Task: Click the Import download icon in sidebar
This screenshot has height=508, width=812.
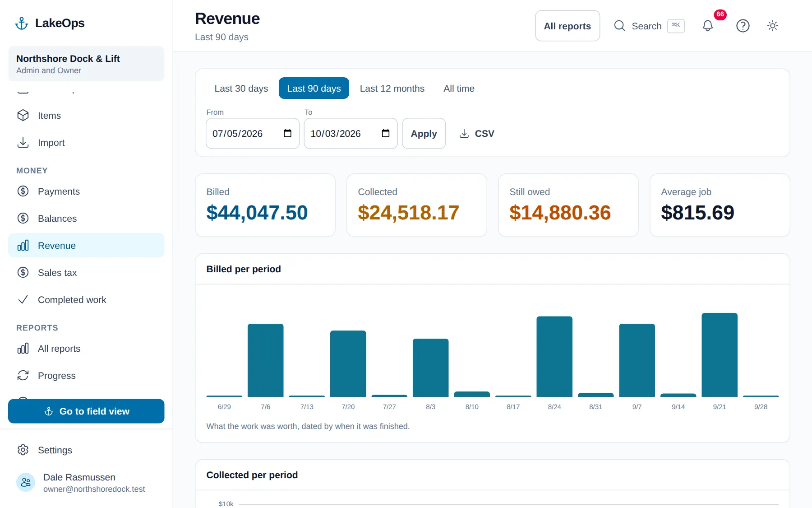Action: click(23, 143)
